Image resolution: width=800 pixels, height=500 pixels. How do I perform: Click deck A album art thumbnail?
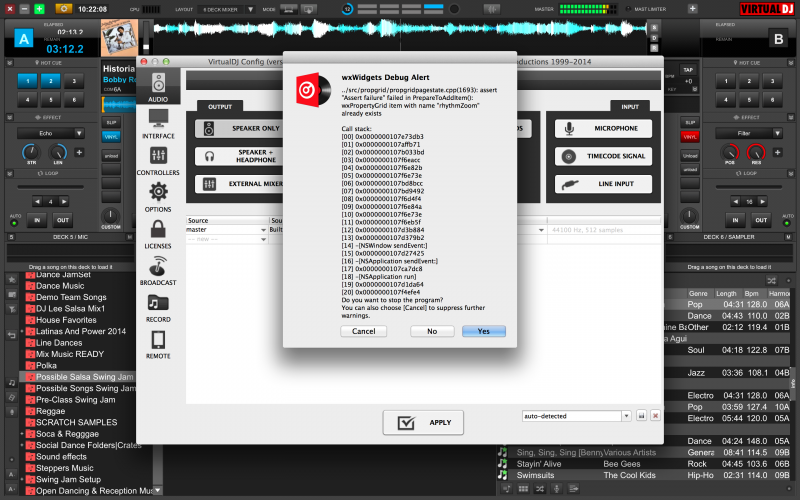point(119,37)
